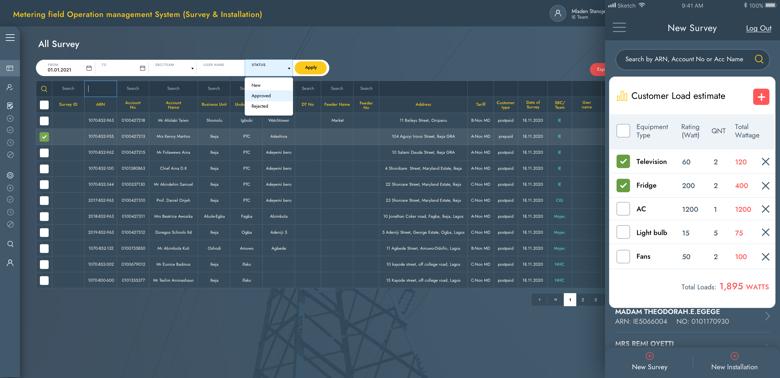Uncheck the selected green survey row checkbox
The width and height of the screenshot is (780, 378).
pyautogui.click(x=44, y=137)
